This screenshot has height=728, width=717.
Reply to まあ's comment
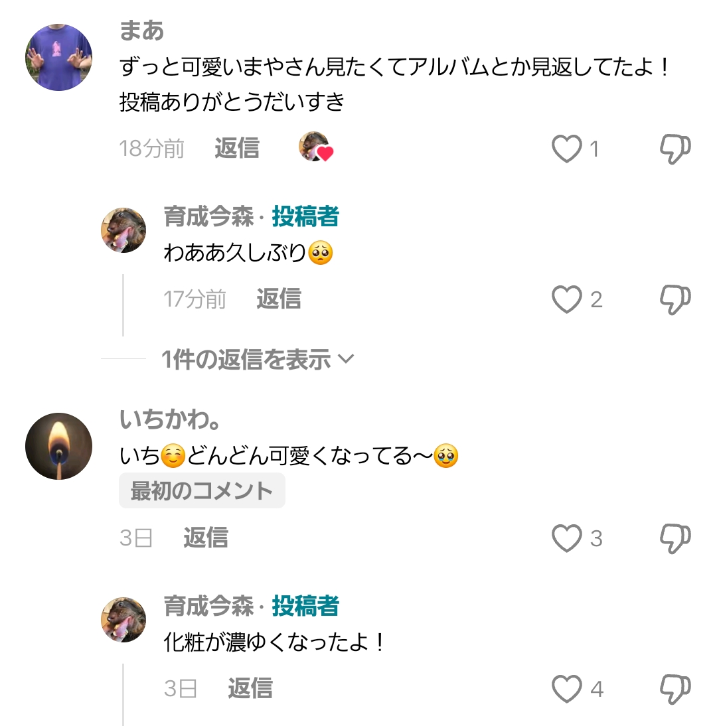[237, 149]
